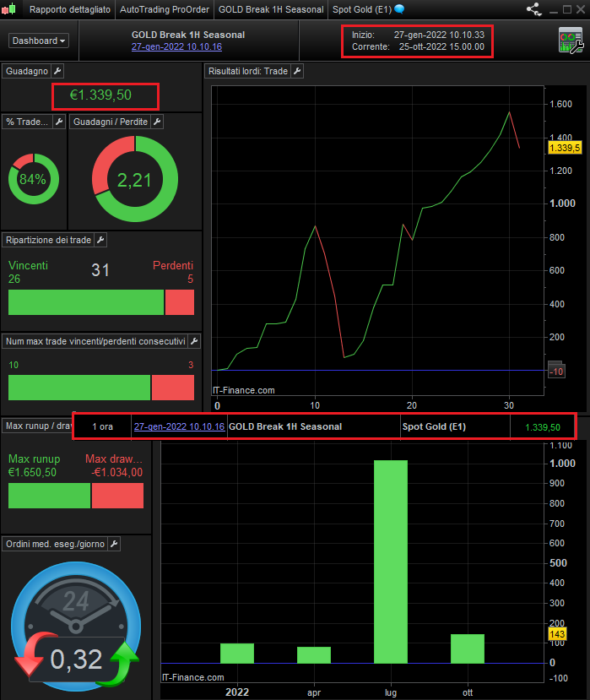The height and width of the screenshot is (700, 590).
Task: Click the ott bar in monthly chart
Action: (x=468, y=648)
